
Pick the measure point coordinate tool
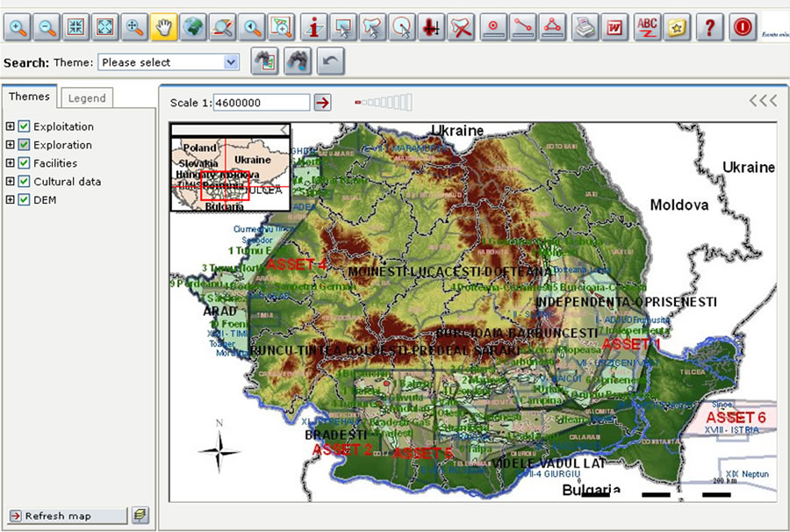pyautogui.click(x=493, y=26)
